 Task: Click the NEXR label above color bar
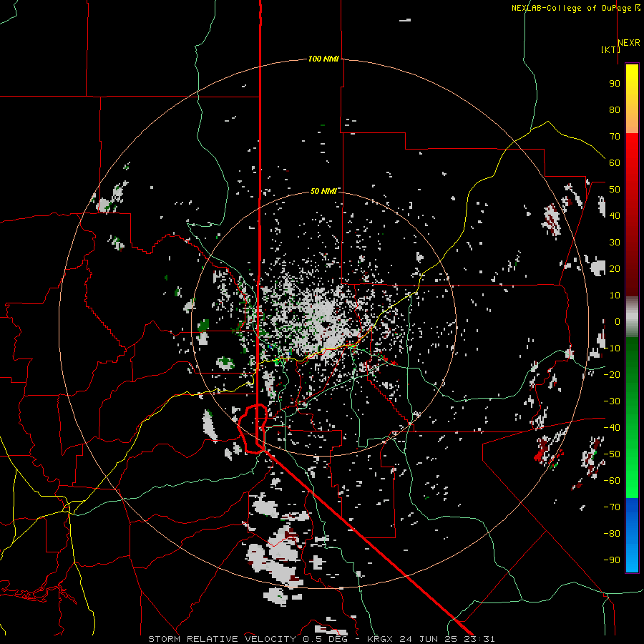tap(629, 43)
